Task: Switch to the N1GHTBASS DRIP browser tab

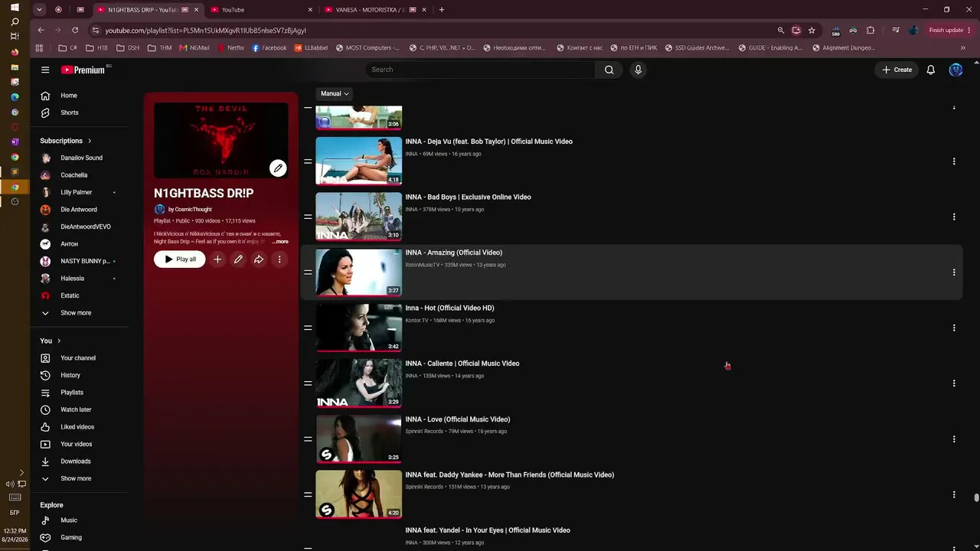Action: point(149,10)
